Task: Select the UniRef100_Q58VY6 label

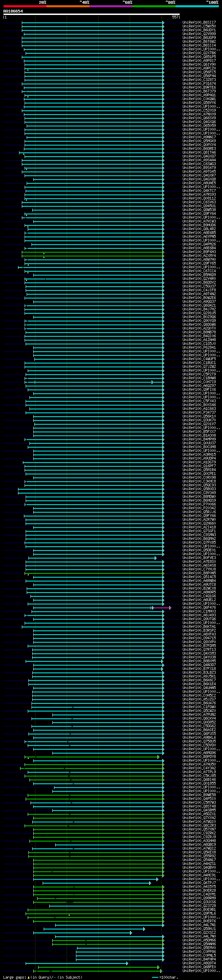Action: pos(199,103)
